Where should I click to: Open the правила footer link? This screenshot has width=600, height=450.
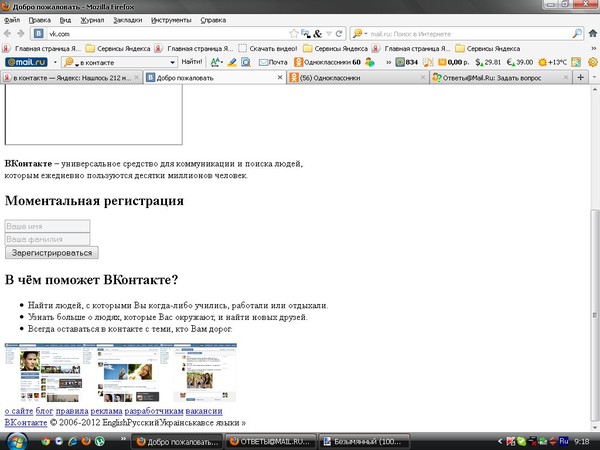(x=72, y=411)
